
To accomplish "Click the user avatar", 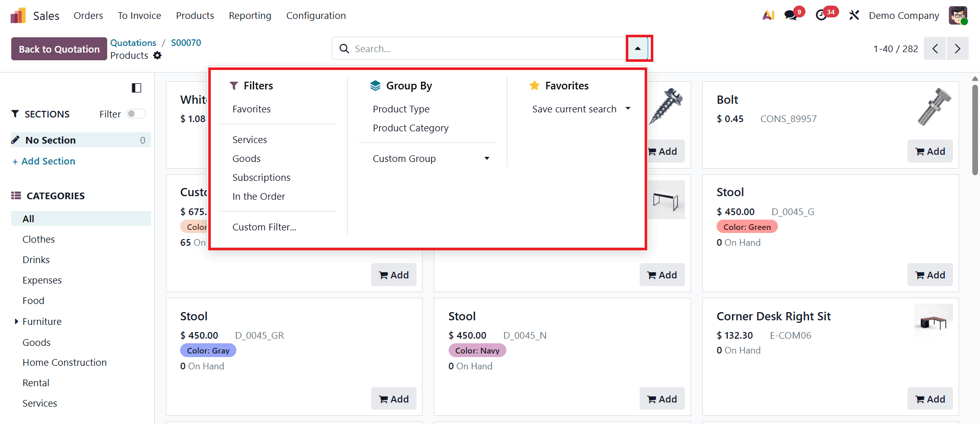I will [959, 15].
